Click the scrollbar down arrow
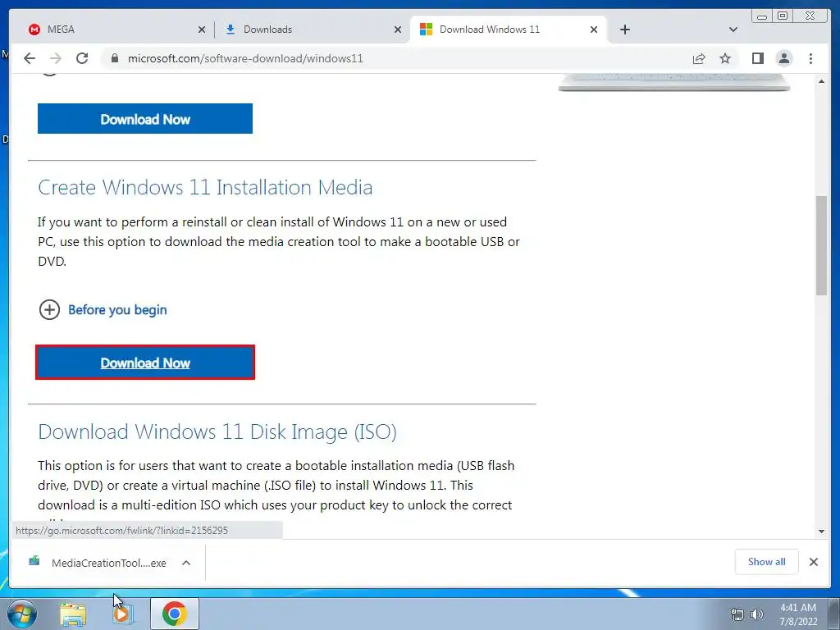 (821, 532)
